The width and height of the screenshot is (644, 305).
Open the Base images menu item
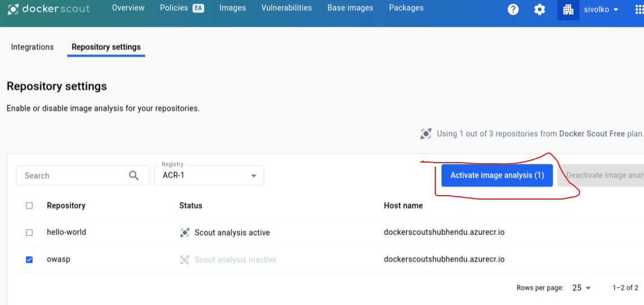[x=351, y=8]
